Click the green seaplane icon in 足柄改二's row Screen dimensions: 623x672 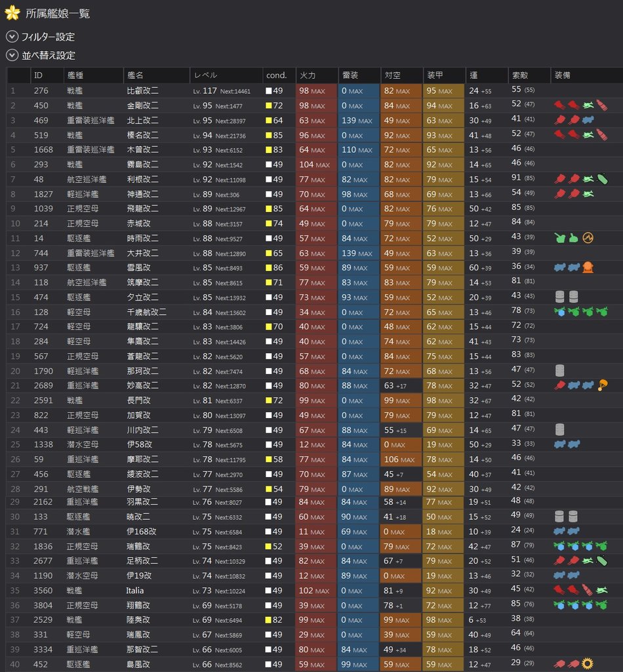click(x=588, y=560)
